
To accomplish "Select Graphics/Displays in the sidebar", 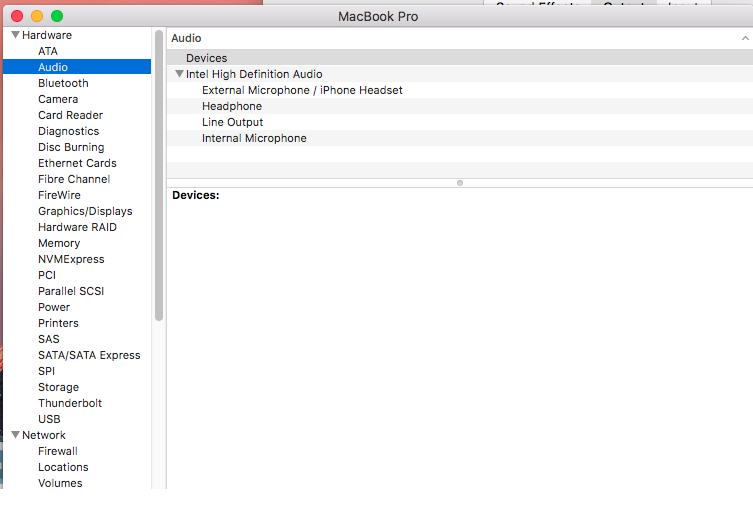I will 85,211.
